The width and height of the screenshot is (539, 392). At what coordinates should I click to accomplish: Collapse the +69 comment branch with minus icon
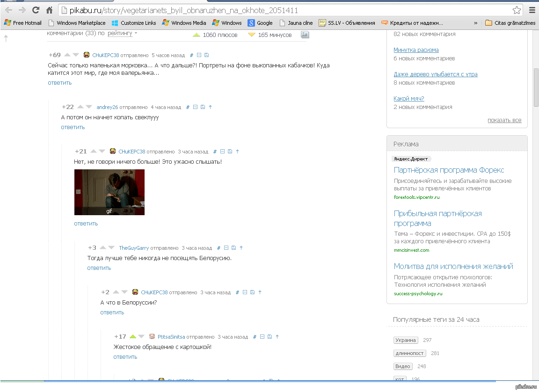point(199,55)
